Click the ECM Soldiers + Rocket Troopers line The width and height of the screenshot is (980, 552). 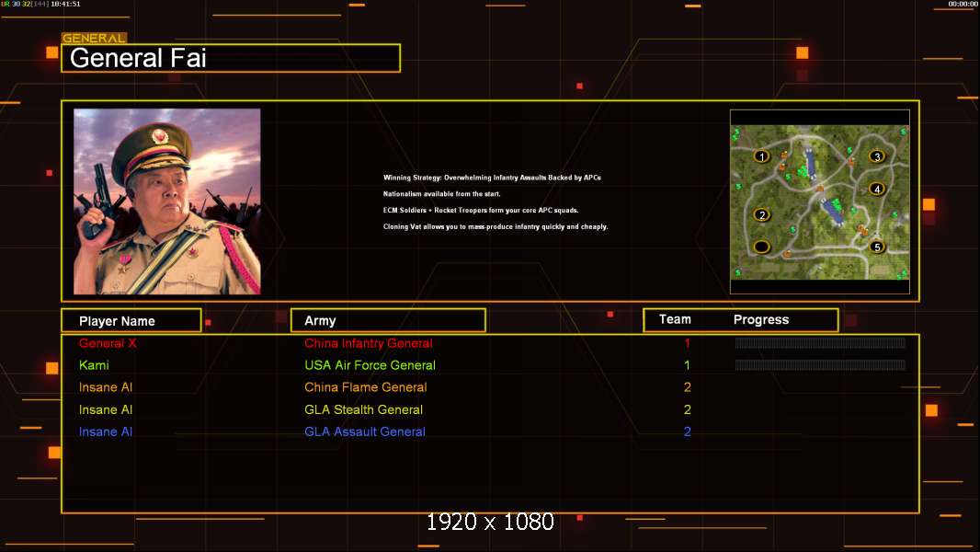click(481, 210)
